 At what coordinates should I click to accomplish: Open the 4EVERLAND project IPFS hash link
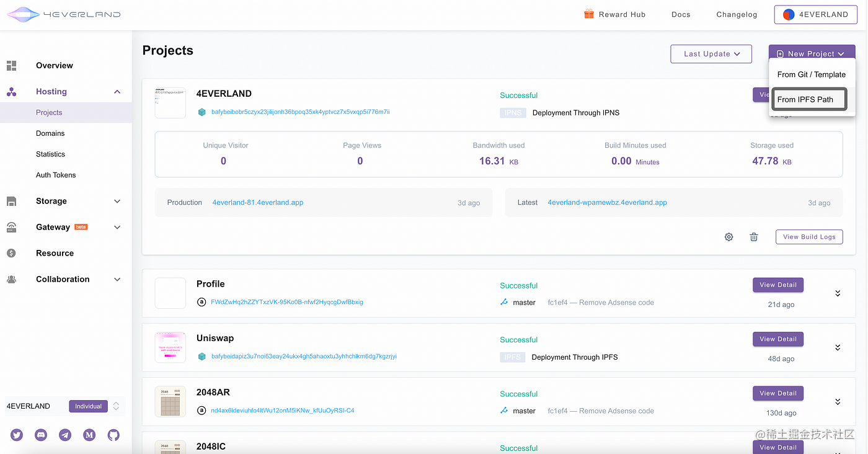pyautogui.click(x=301, y=112)
